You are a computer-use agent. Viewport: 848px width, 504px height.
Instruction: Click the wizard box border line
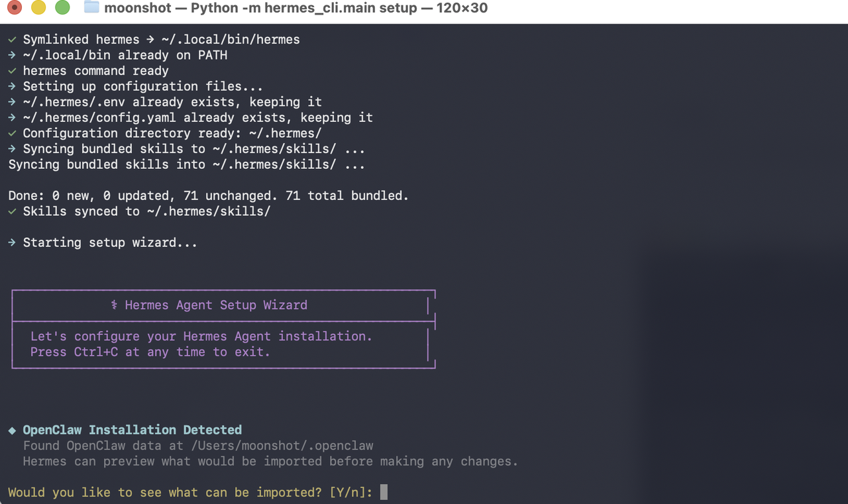click(x=223, y=291)
